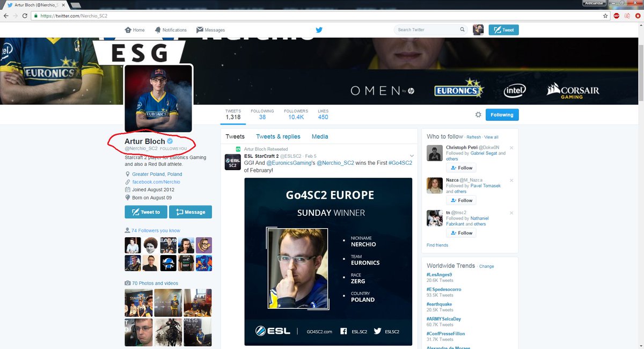Viewport: 644px width, 349px height.
Task: Open facebook.com/Nerchio link
Action: point(156,182)
